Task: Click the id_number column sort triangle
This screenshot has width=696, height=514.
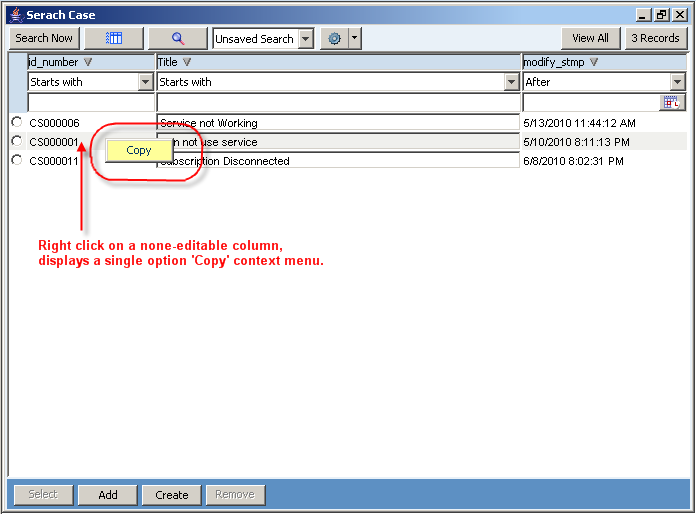Action: 88,62
